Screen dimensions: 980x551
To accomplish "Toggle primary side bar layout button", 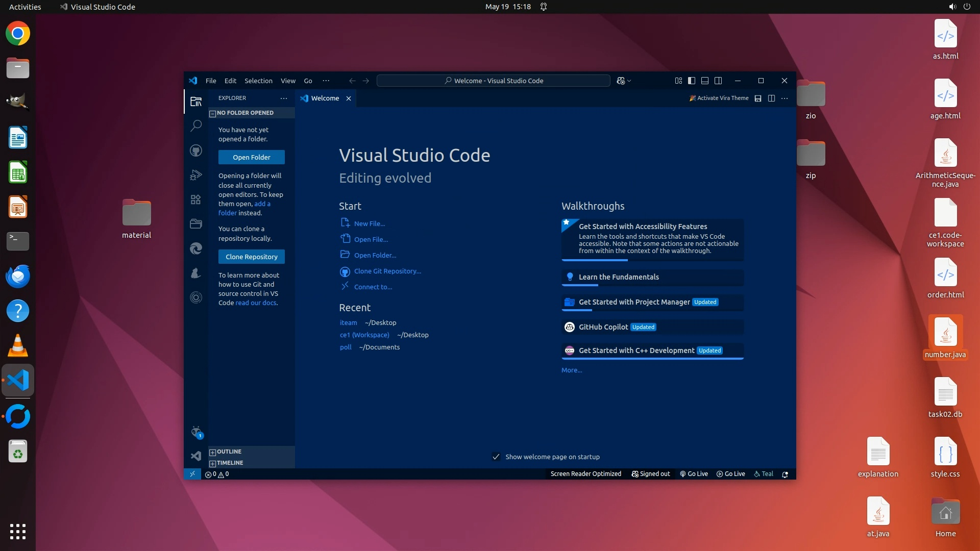I will [692, 81].
